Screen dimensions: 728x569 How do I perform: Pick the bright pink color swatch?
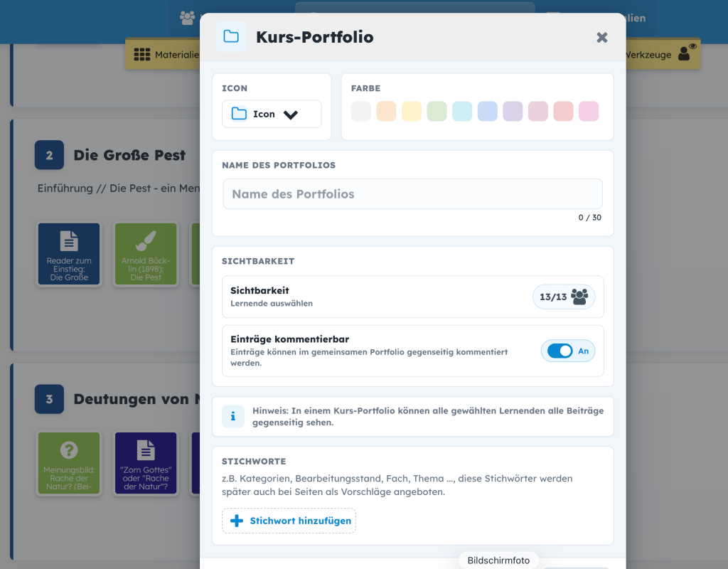(589, 112)
